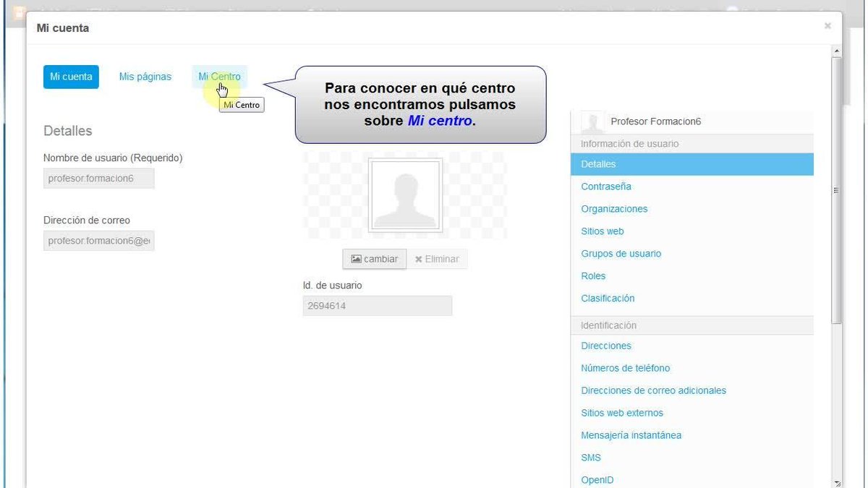
Task: Select the Mi cuenta tab
Action: (x=70, y=76)
